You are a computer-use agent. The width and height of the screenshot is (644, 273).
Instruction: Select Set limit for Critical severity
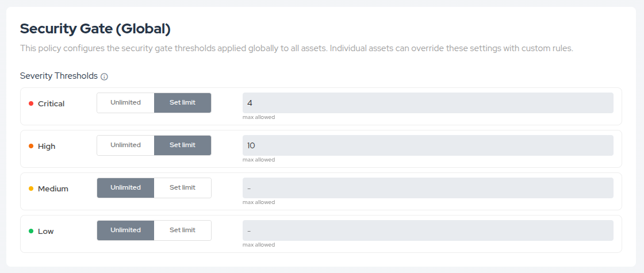[182, 103]
